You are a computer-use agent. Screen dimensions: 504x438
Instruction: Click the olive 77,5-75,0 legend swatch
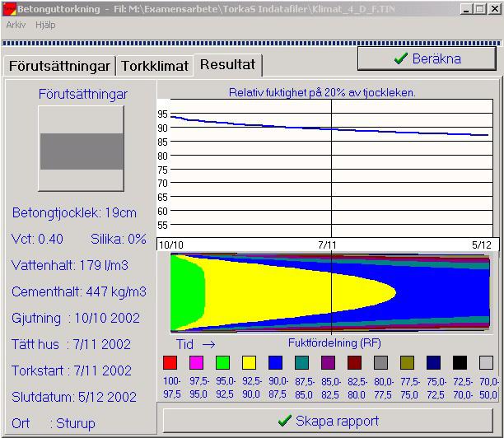pyautogui.click(x=408, y=362)
